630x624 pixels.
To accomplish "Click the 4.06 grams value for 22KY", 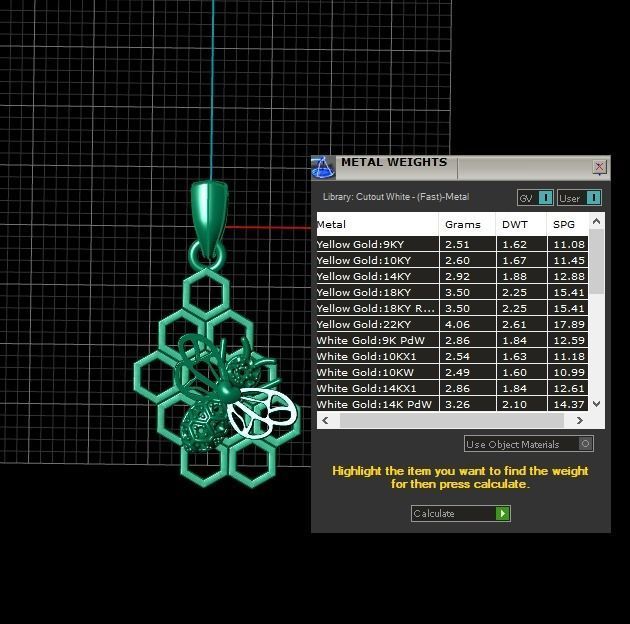I will [x=457, y=324].
